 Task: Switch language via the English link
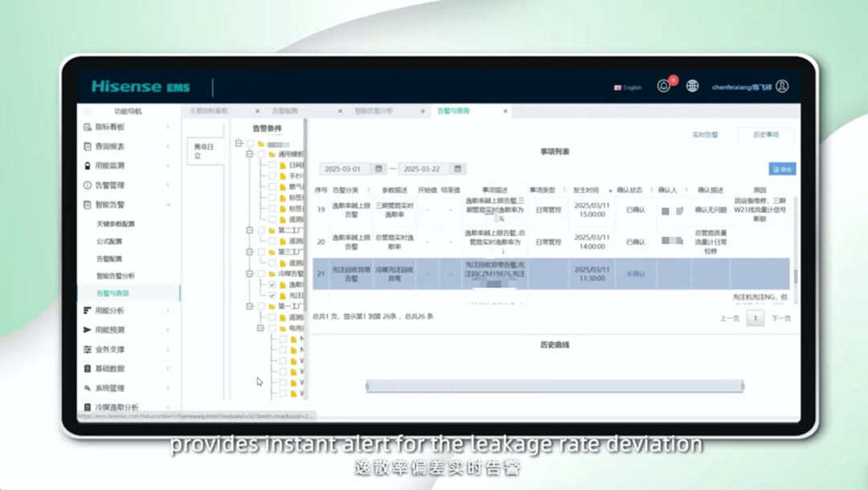tap(628, 88)
